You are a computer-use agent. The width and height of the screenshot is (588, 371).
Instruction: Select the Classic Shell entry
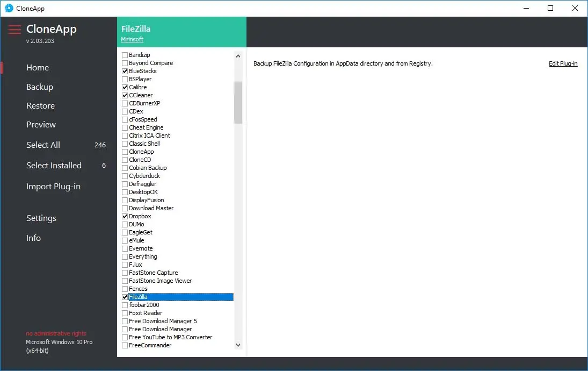(144, 144)
